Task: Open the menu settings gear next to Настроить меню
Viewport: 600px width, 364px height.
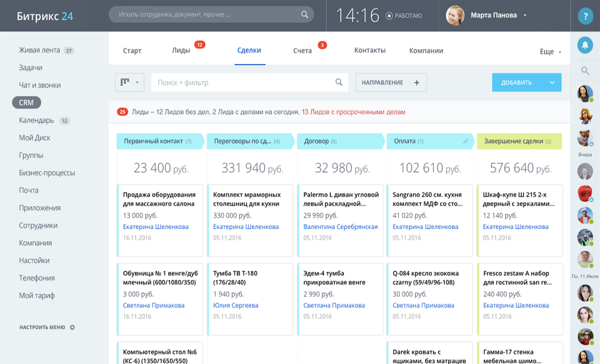Action: pyautogui.click(x=72, y=327)
